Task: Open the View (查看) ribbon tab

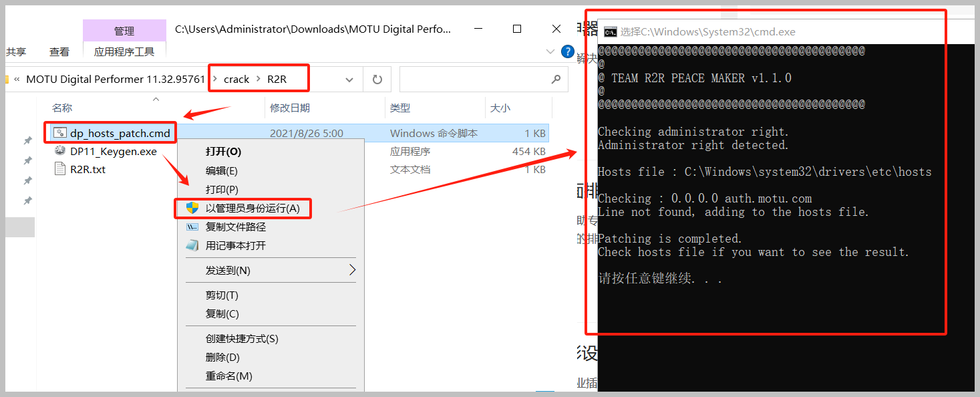Action: [59, 51]
